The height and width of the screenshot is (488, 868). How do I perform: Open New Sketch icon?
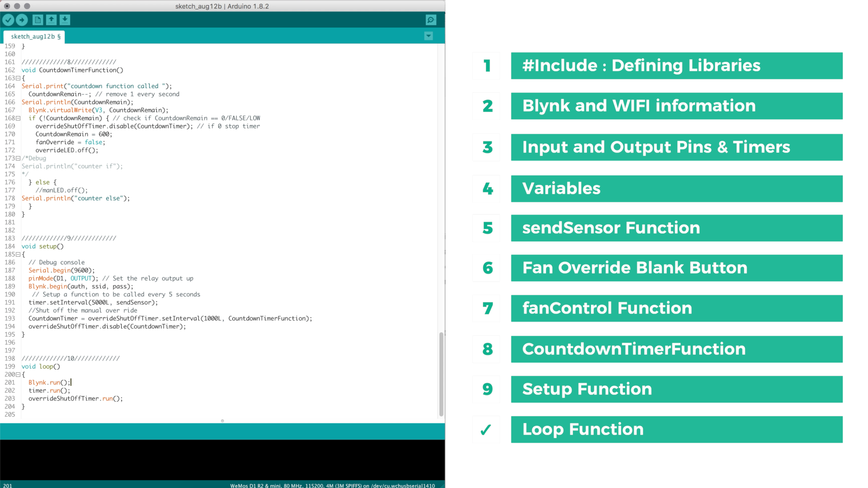(x=37, y=20)
